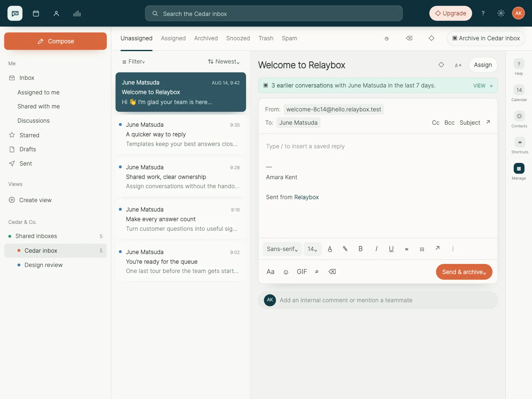Click the text color A icon

tap(330, 249)
